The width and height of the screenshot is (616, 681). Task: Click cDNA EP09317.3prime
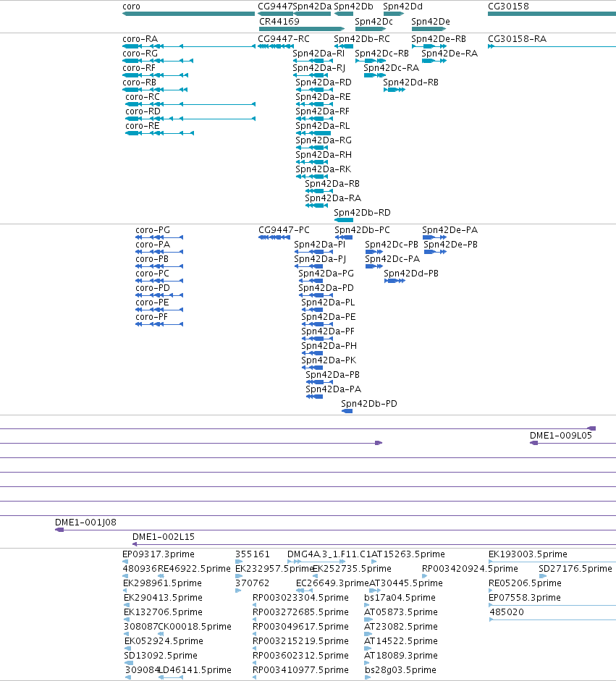point(125,562)
